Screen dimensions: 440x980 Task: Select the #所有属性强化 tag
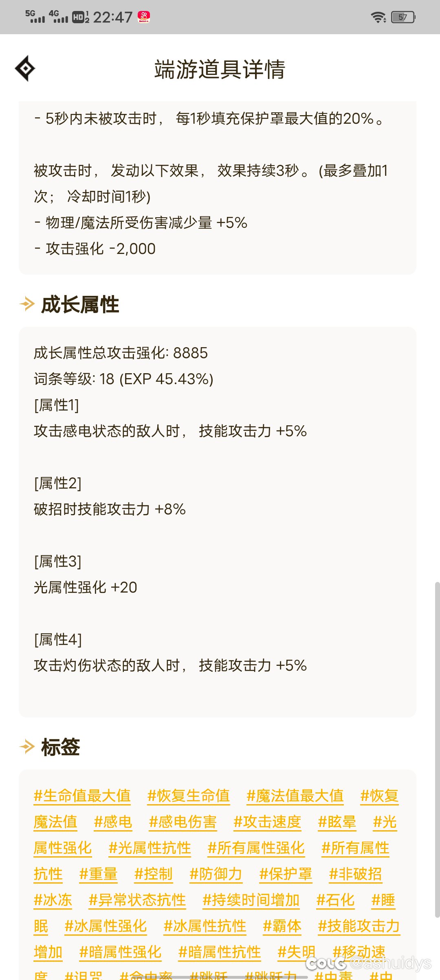(256, 847)
